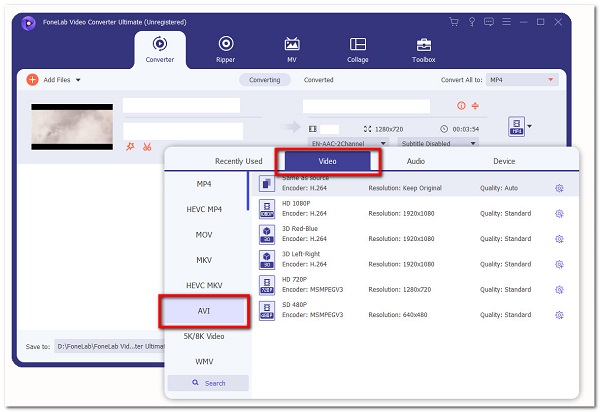This screenshot has height=412, width=600.
Task: Click the scissors cut icon
Action: click(x=147, y=147)
